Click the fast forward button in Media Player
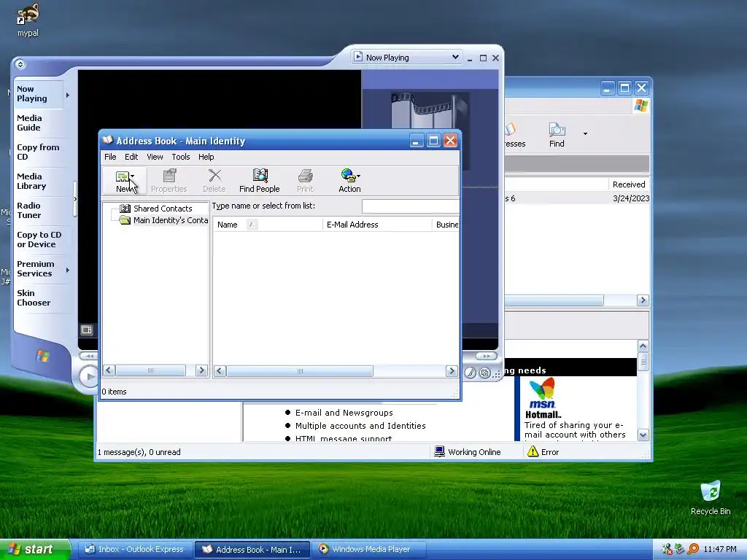This screenshot has width=747, height=560. pyautogui.click(x=487, y=356)
